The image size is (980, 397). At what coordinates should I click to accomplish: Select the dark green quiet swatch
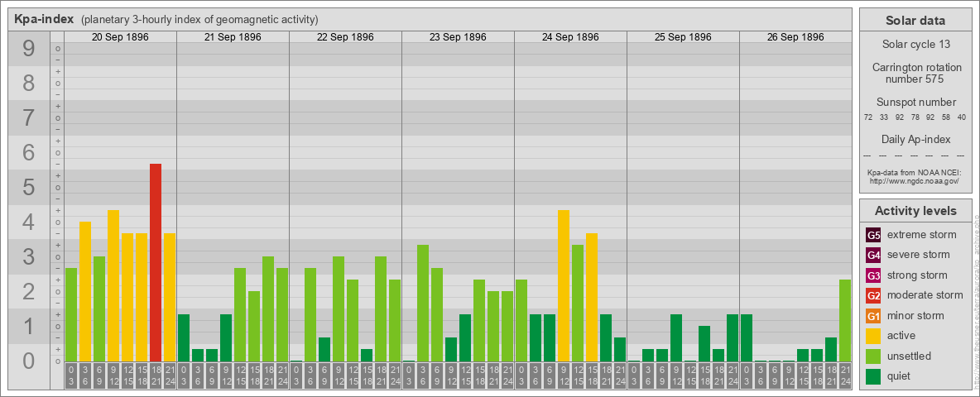click(873, 376)
